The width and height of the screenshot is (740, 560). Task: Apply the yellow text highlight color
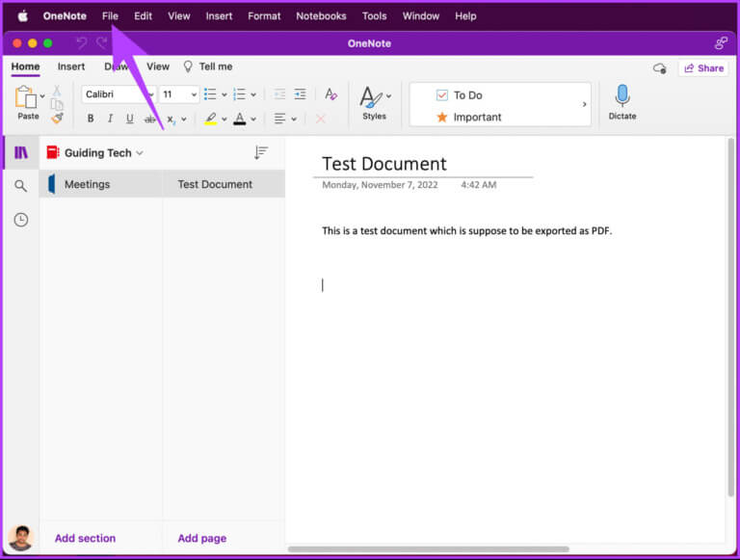point(210,119)
